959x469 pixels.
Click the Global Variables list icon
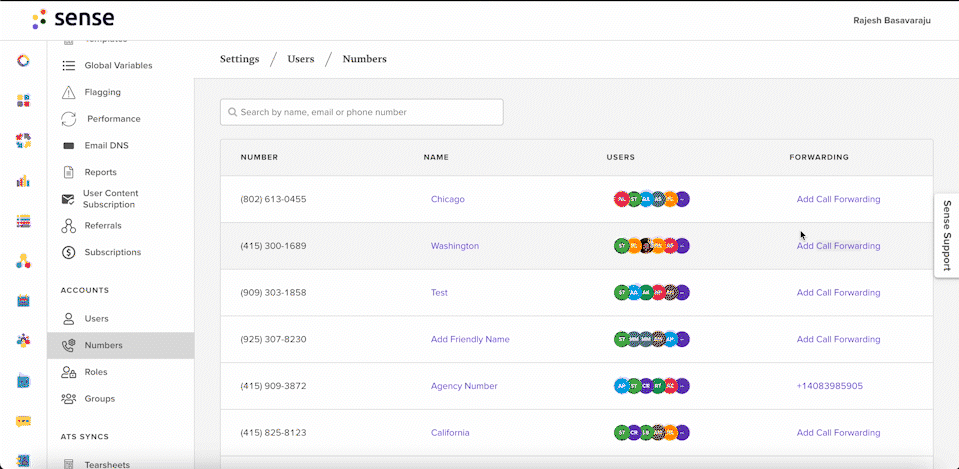tap(68, 65)
